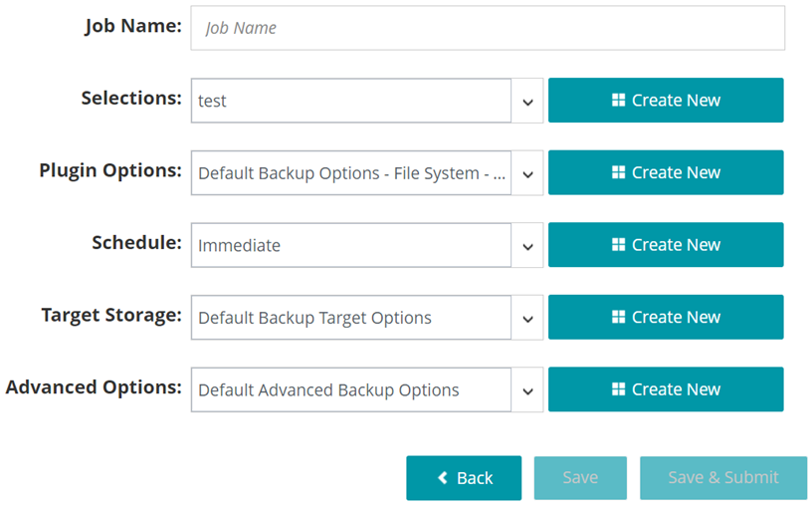
Task: Click Create New for Plugin Options
Action: [x=666, y=172]
